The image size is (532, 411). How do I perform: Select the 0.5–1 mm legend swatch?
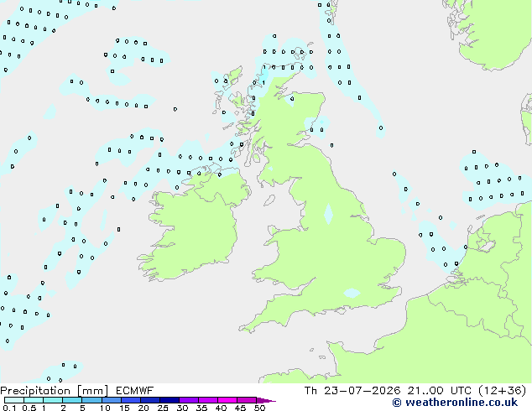point(34,400)
